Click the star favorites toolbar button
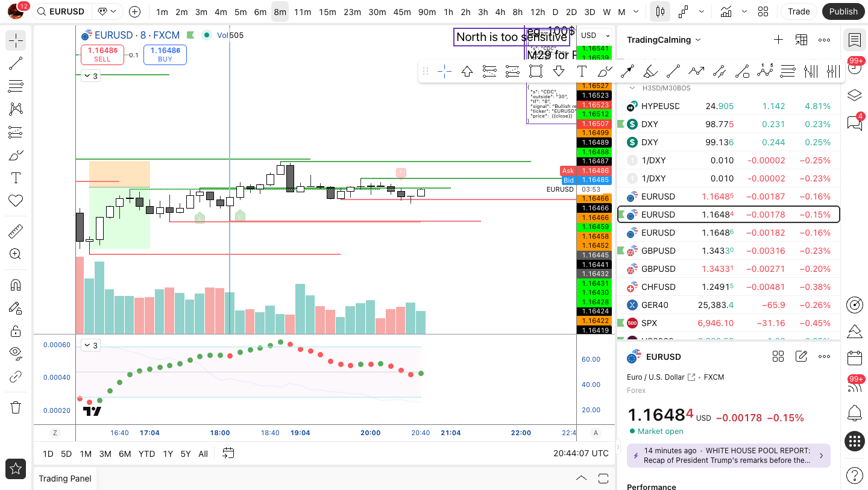The height and width of the screenshot is (490, 868). point(16,469)
